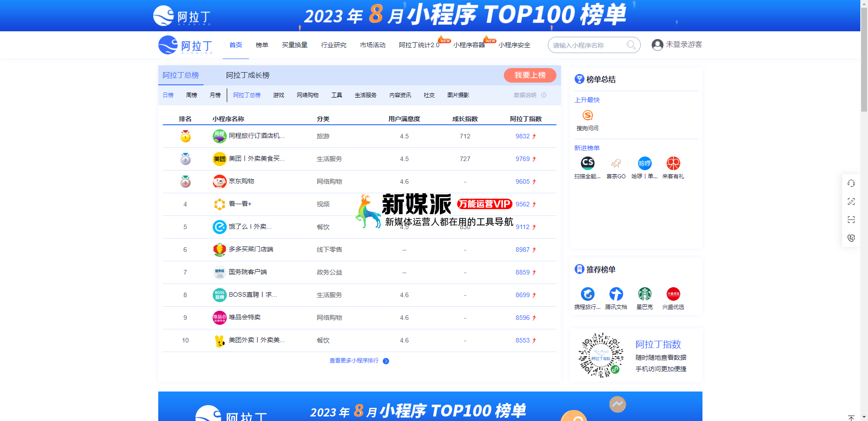Viewport: 868px width, 421px height.
Task: Select the 周榜 period filter
Action: 192,95
